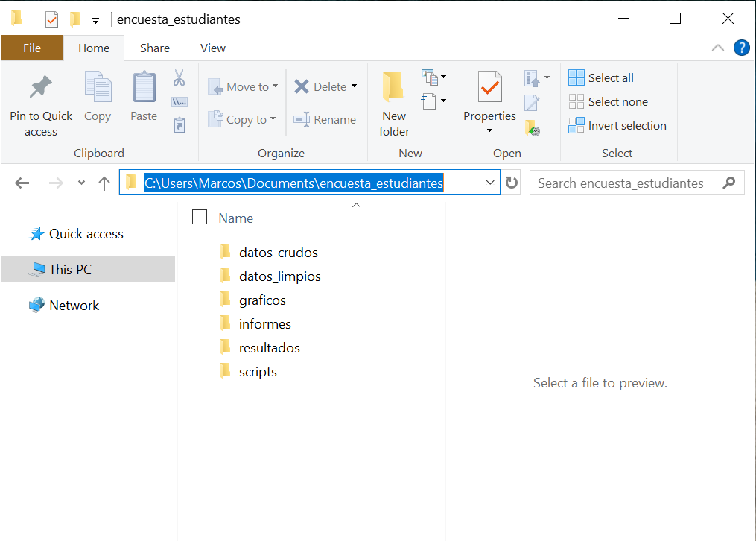
Task: Open the address bar history dropdown
Action: [x=490, y=183]
